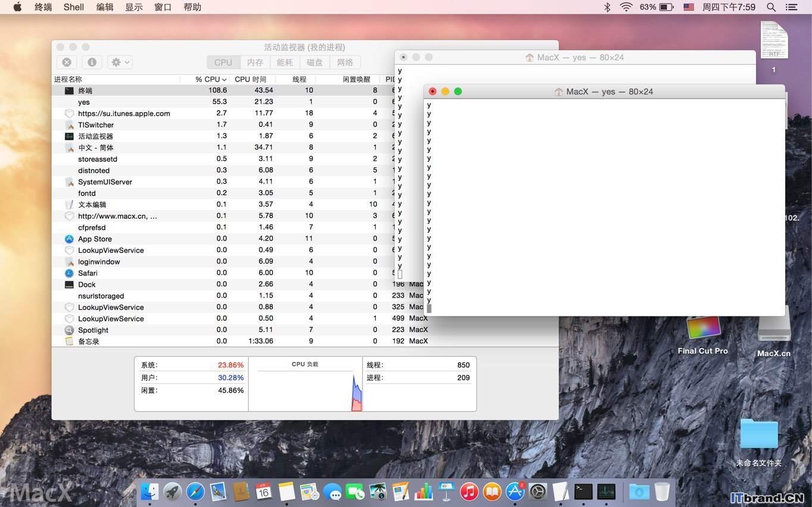Open Activity Monitor icon in Dock

coord(606,492)
